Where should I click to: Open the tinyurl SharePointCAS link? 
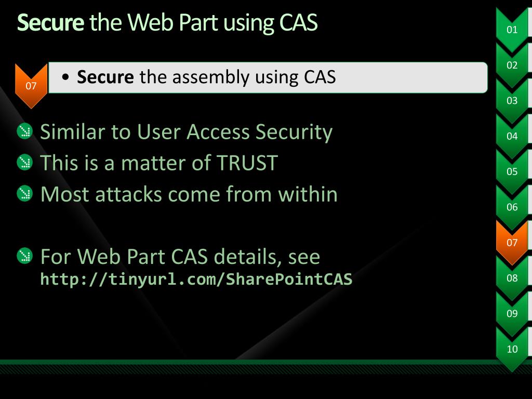coord(196,280)
